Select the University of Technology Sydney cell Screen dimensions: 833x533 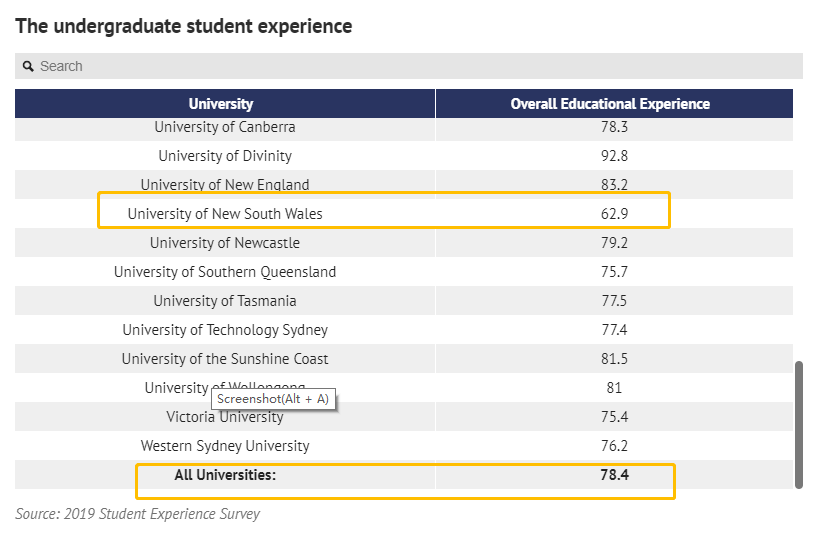pyautogui.click(x=225, y=330)
